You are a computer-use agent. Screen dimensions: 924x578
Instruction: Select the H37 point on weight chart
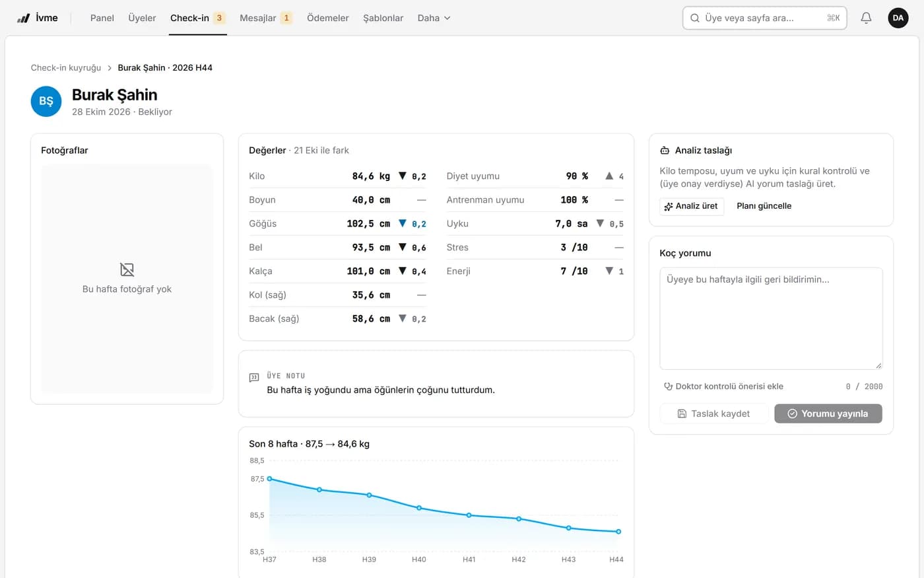[x=269, y=479]
